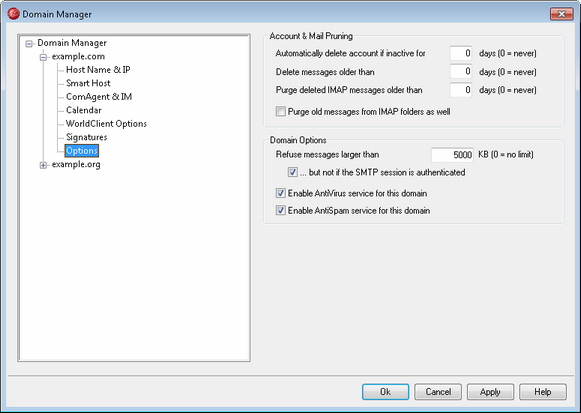Select Host Name & IP tree item
The width and height of the screenshot is (581, 413).
98,70
